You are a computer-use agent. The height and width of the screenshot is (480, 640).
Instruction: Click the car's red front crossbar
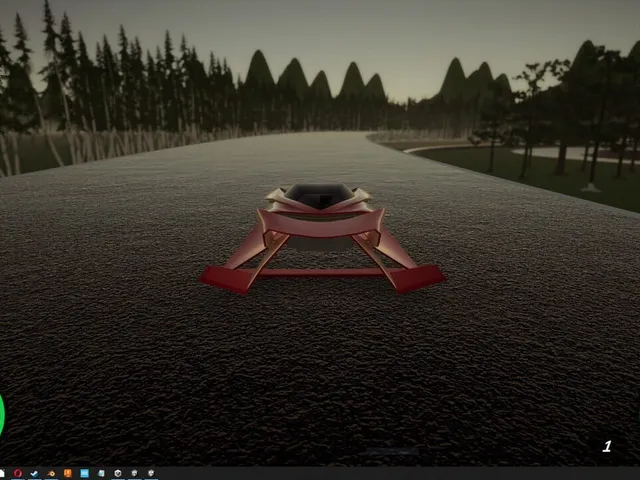(322, 272)
